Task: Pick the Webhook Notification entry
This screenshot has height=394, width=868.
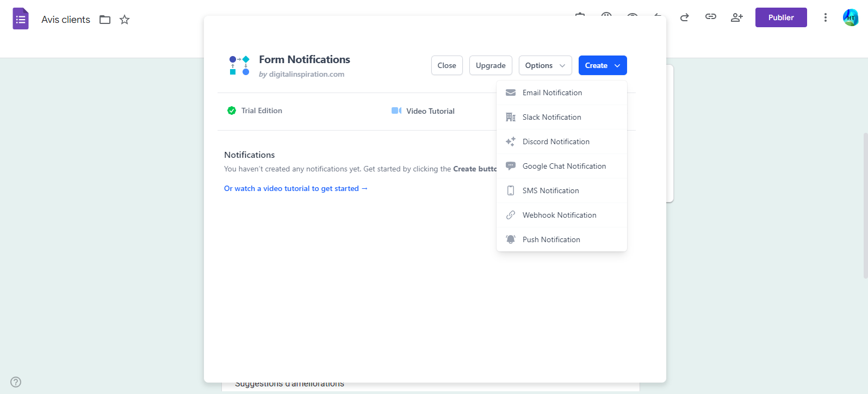Action: click(x=559, y=215)
